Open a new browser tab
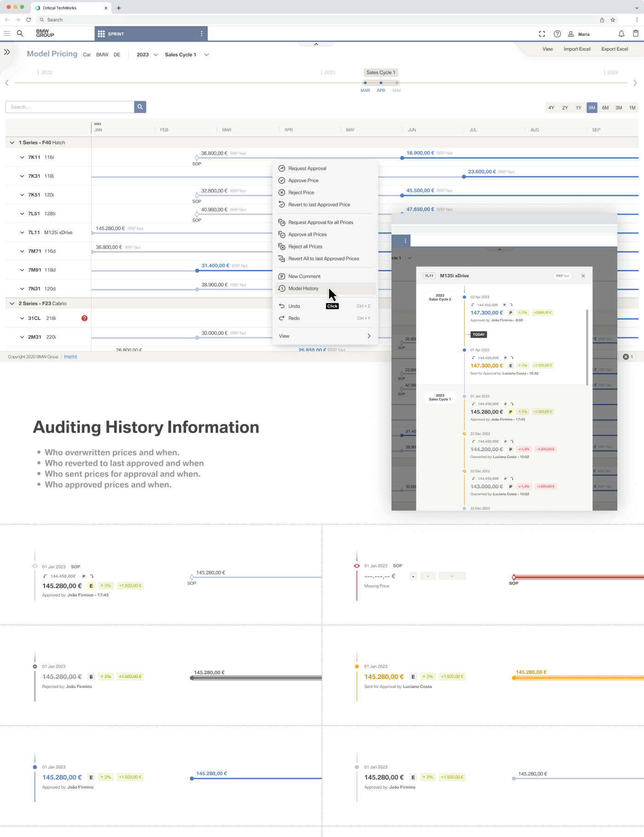644x837 pixels. click(119, 8)
